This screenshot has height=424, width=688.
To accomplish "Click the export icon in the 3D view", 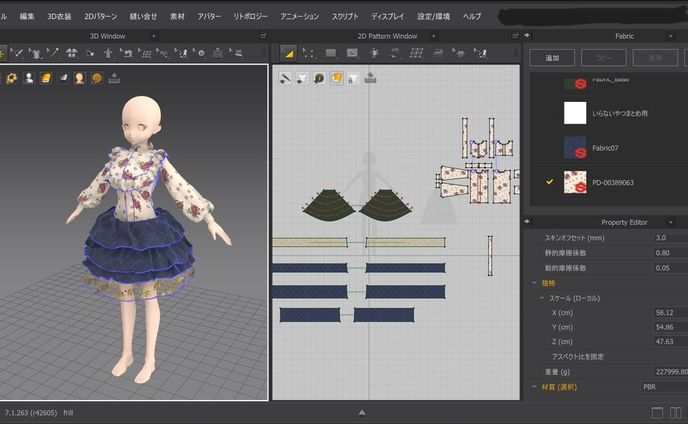I will pos(114,78).
